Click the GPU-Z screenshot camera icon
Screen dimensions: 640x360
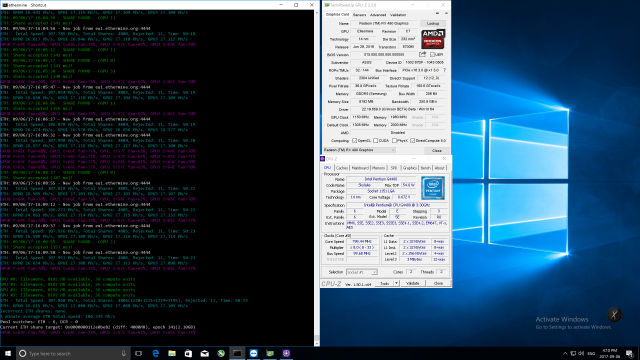pyautogui.click(x=437, y=13)
